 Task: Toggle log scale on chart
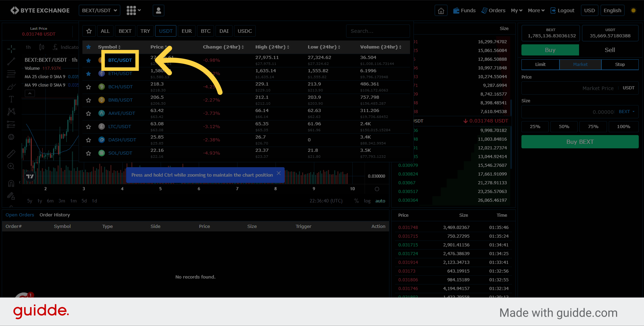367,201
